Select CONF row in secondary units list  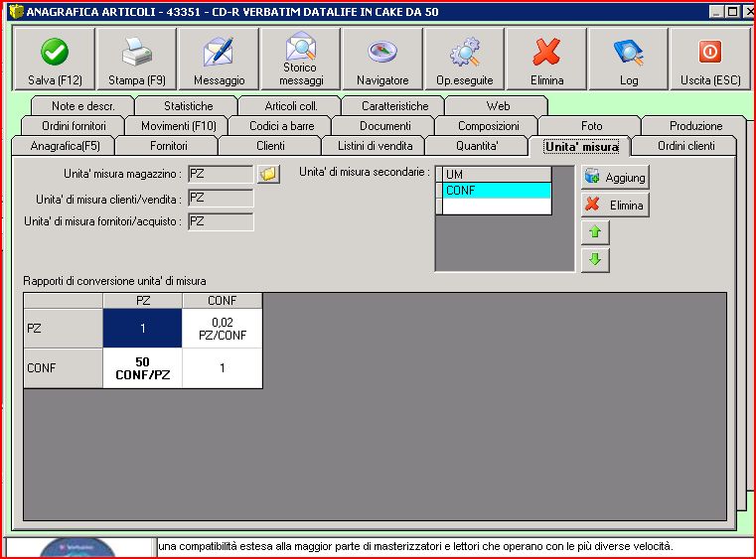[497, 191]
